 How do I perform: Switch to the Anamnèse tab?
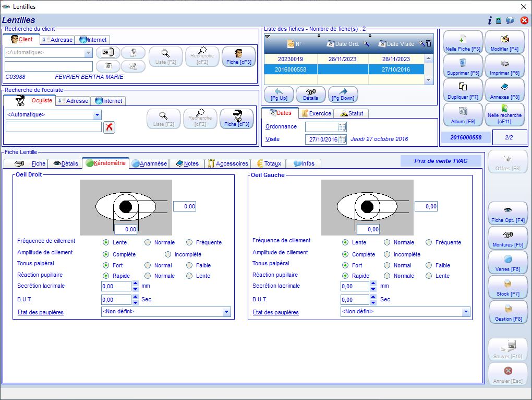pyautogui.click(x=149, y=163)
